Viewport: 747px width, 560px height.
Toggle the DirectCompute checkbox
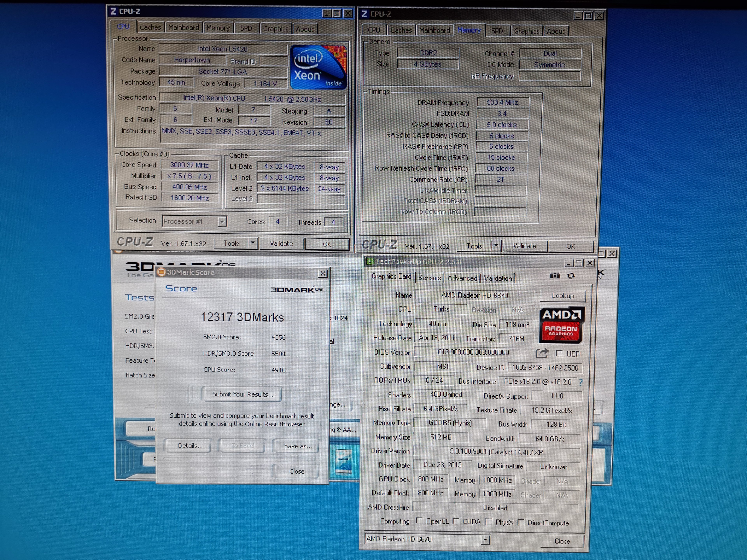tap(521, 522)
